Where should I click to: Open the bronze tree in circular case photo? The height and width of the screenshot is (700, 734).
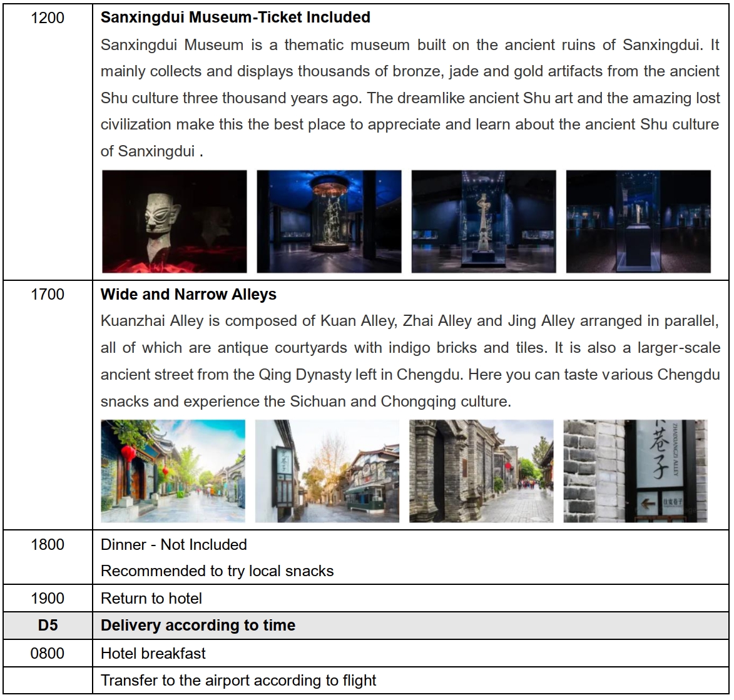(329, 221)
